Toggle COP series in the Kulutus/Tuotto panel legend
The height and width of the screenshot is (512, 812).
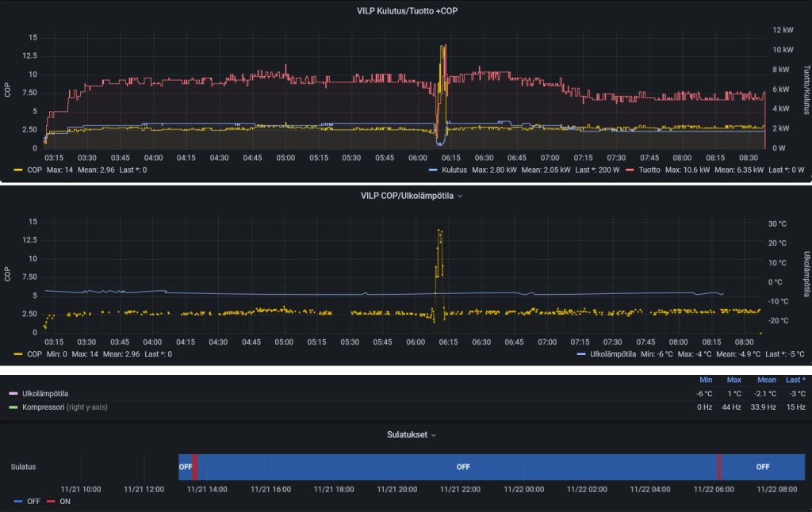[x=34, y=170]
